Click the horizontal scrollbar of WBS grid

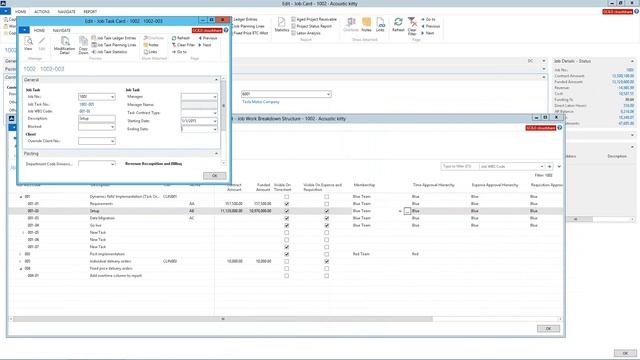[223, 319]
